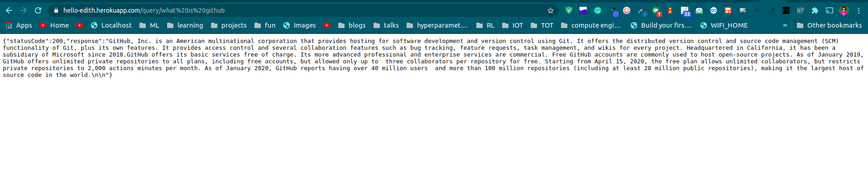Open the orange layout grid extension
868x195 pixels.
pos(728,10)
